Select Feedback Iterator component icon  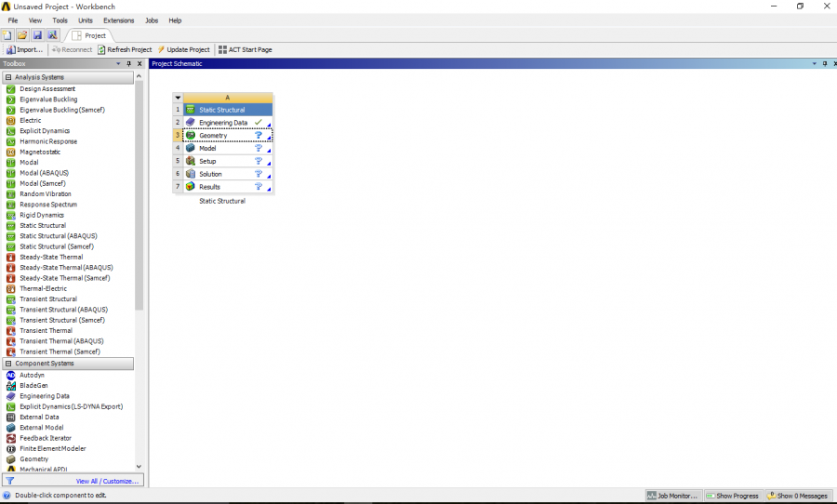click(x=10, y=438)
